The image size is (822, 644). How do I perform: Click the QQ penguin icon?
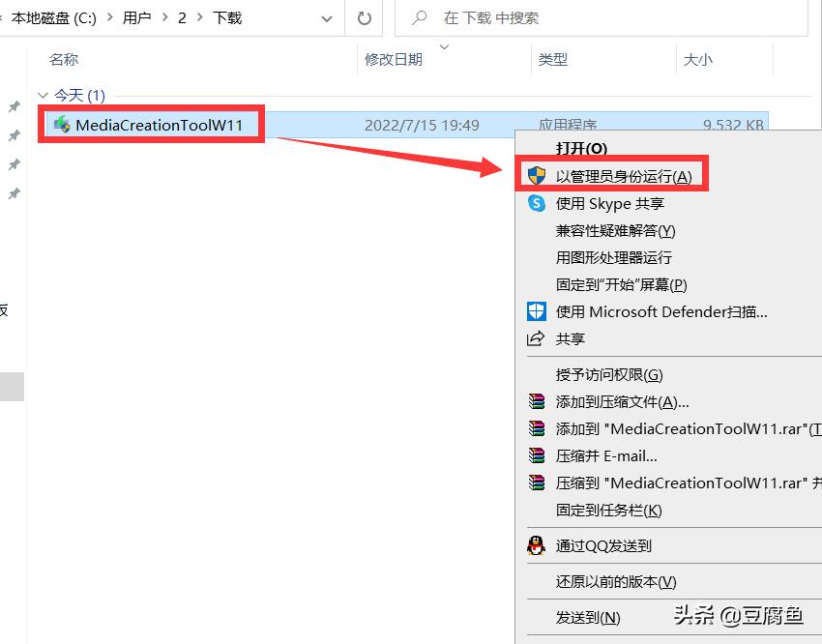(537, 545)
